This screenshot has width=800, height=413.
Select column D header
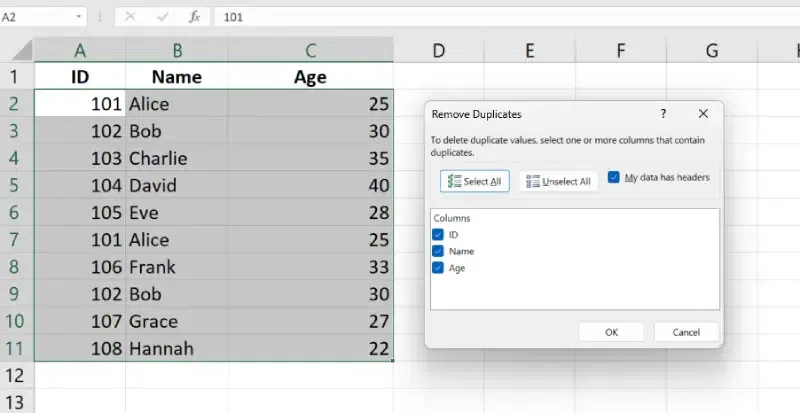[438, 51]
